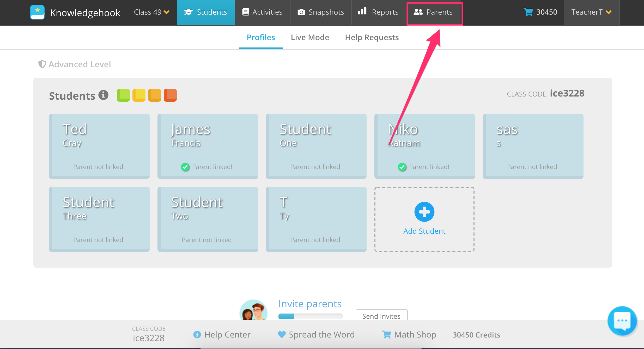The width and height of the screenshot is (644, 349).
Task: Go to the Snapshots tab
Action: 321,12
